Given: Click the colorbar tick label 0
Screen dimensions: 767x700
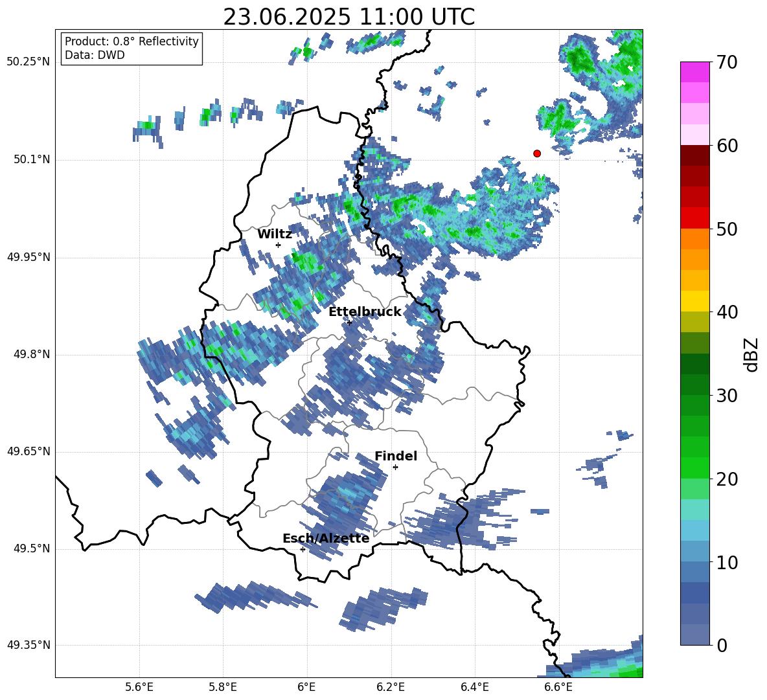Looking at the screenshot, I should coord(722,645).
